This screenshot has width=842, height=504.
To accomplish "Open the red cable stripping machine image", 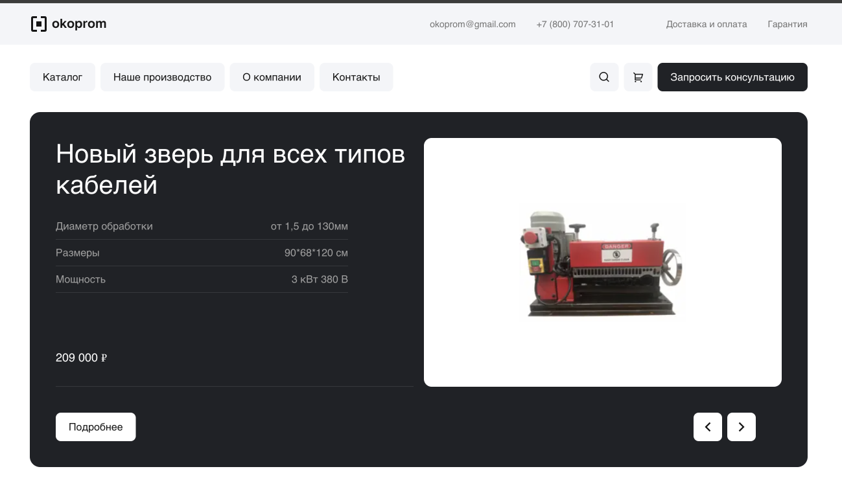I will [602, 262].
